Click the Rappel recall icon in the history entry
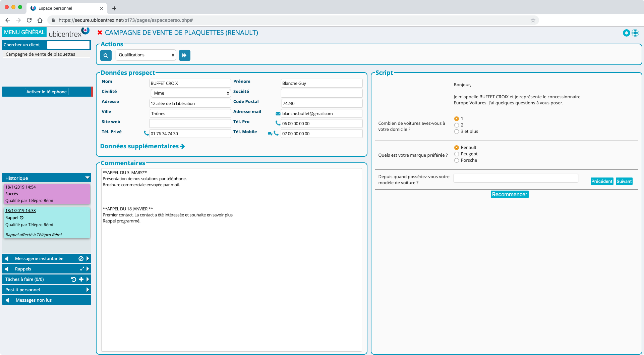The height and width of the screenshot is (355, 644). click(22, 218)
